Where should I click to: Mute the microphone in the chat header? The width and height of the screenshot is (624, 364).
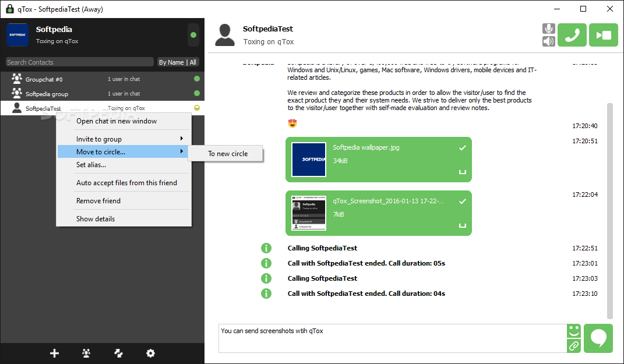click(x=548, y=29)
